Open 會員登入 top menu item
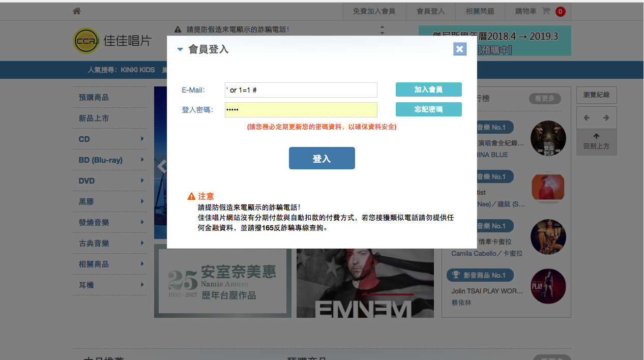The height and width of the screenshot is (360, 644). point(430,11)
